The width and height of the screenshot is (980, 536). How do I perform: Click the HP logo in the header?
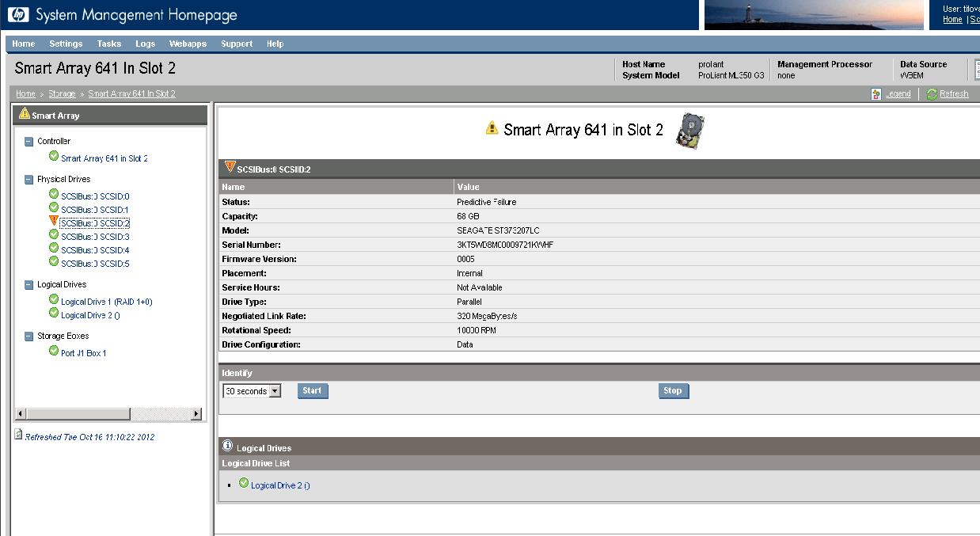(x=18, y=14)
